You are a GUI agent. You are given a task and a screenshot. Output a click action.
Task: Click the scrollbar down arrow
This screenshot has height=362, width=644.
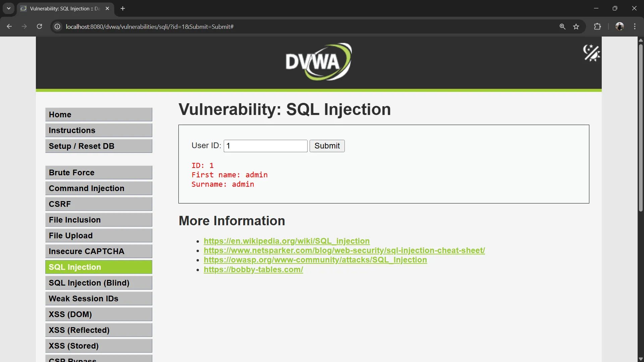tap(640, 359)
